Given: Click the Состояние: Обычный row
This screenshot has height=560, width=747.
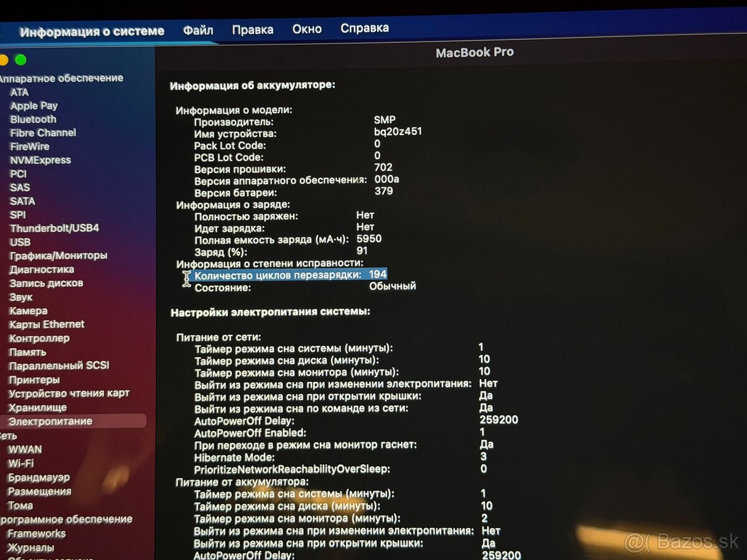Looking at the screenshot, I should [305, 287].
